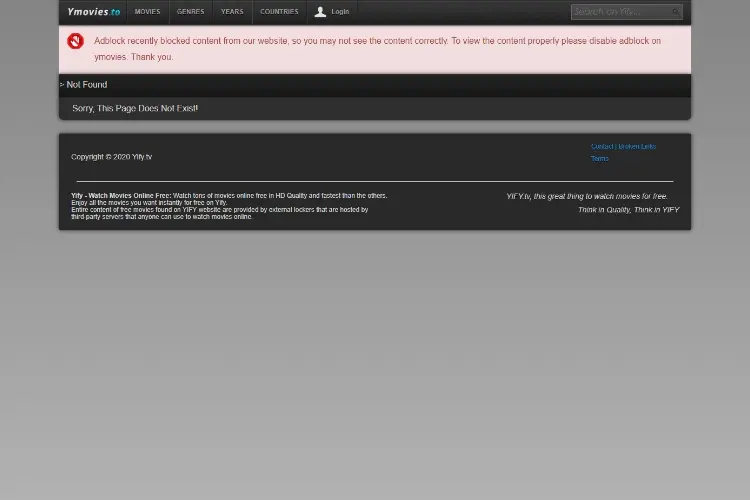
Task: Click the red adblock warning icon
Action: tap(76, 41)
